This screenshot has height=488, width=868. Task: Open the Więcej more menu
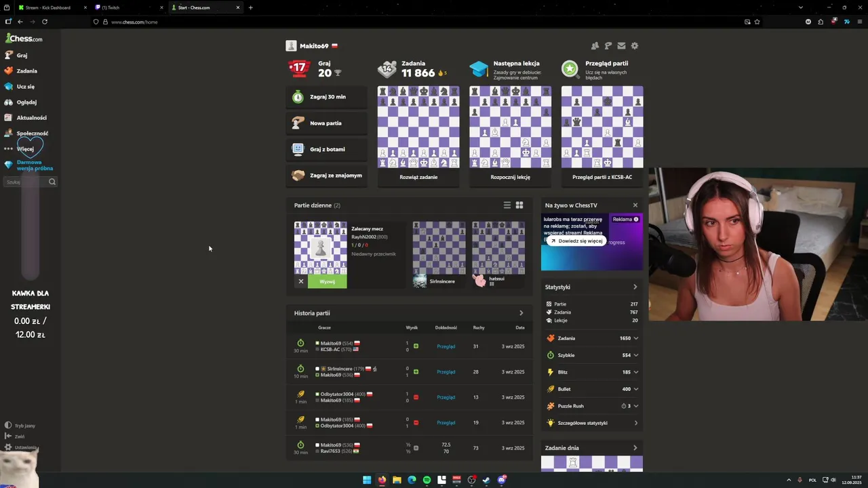19,149
